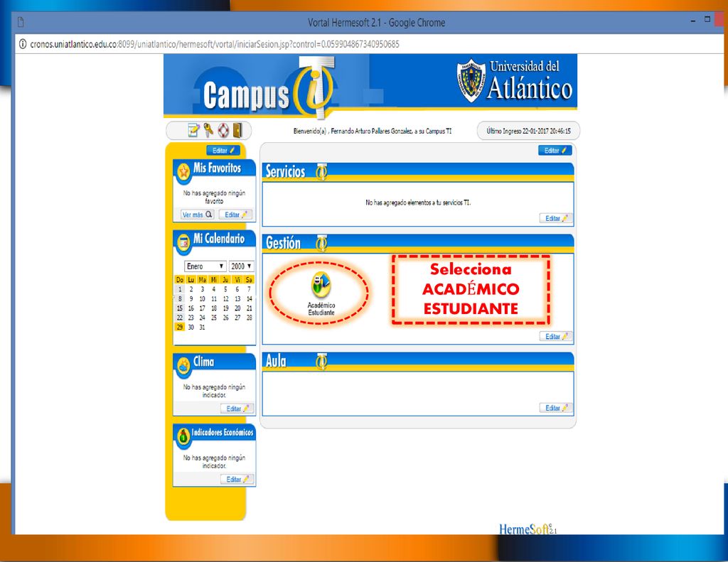Click 'No has agregado elementos a tu servicios TI.'

pyautogui.click(x=418, y=202)
